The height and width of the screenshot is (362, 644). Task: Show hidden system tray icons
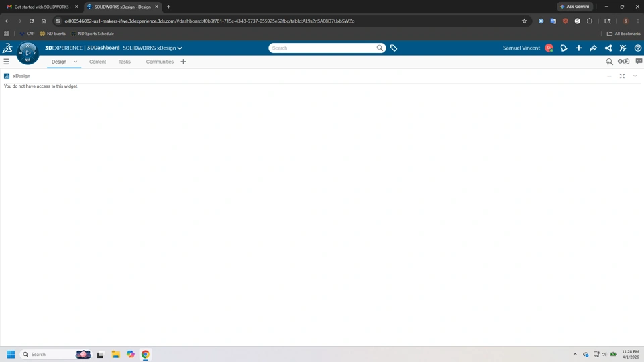[x=575, y=354]
